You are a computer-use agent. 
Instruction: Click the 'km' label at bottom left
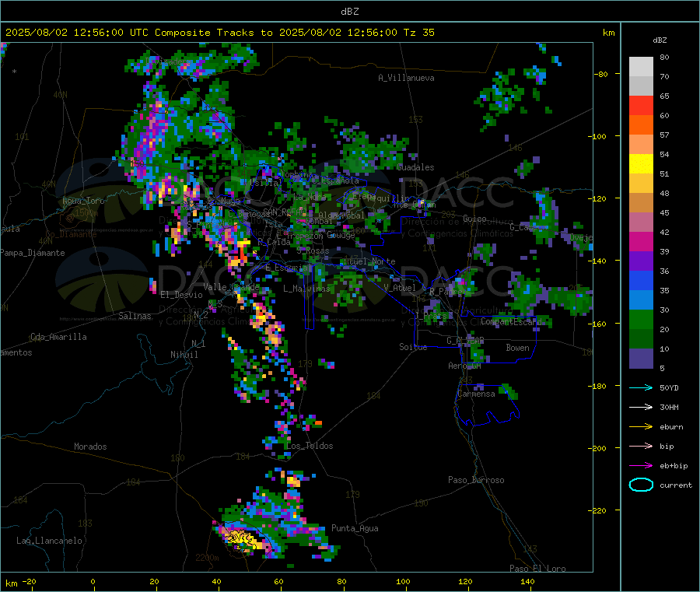click(12, 583)
